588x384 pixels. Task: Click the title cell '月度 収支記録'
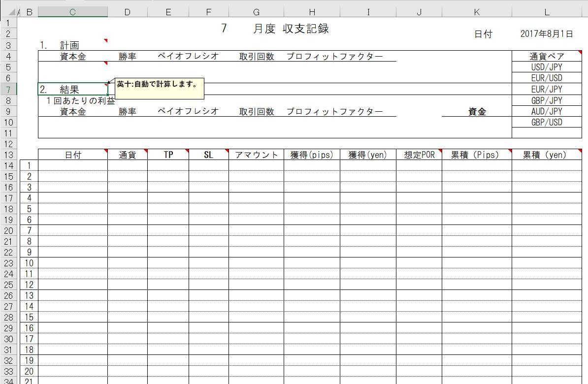[291, 29]
